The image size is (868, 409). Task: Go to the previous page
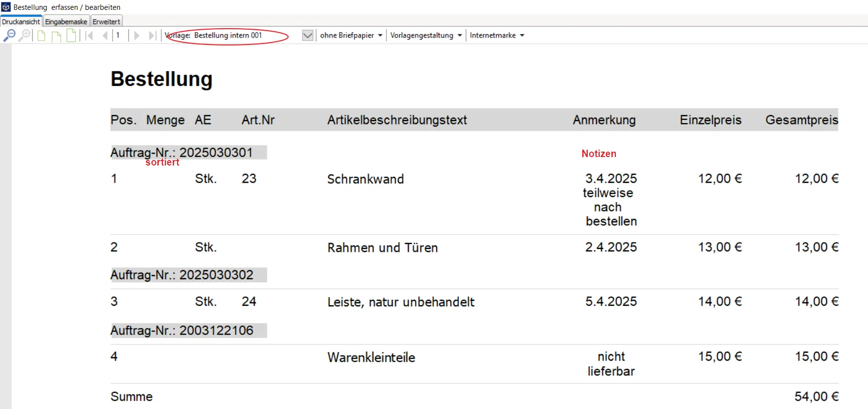point(105,36)
